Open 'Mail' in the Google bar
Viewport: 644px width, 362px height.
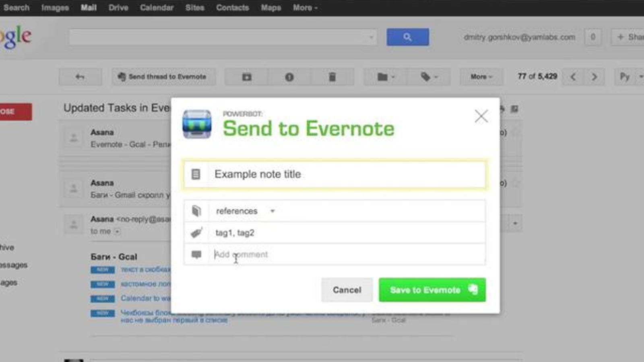[89, 8]
